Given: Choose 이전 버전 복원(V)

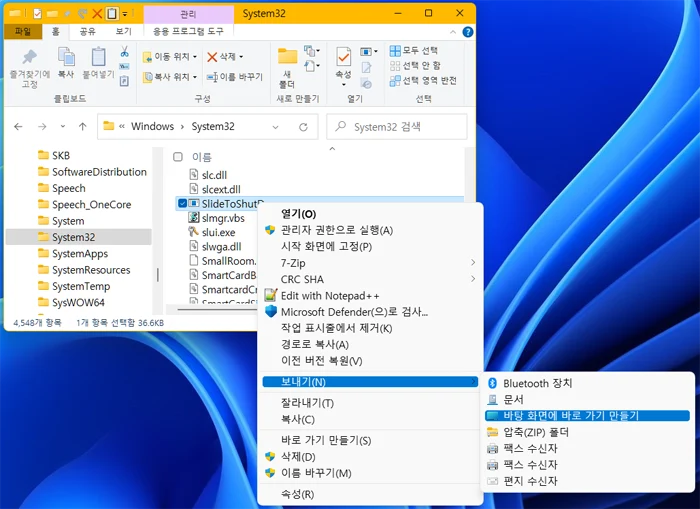Looking at the screenshot, I should (371, 361).
